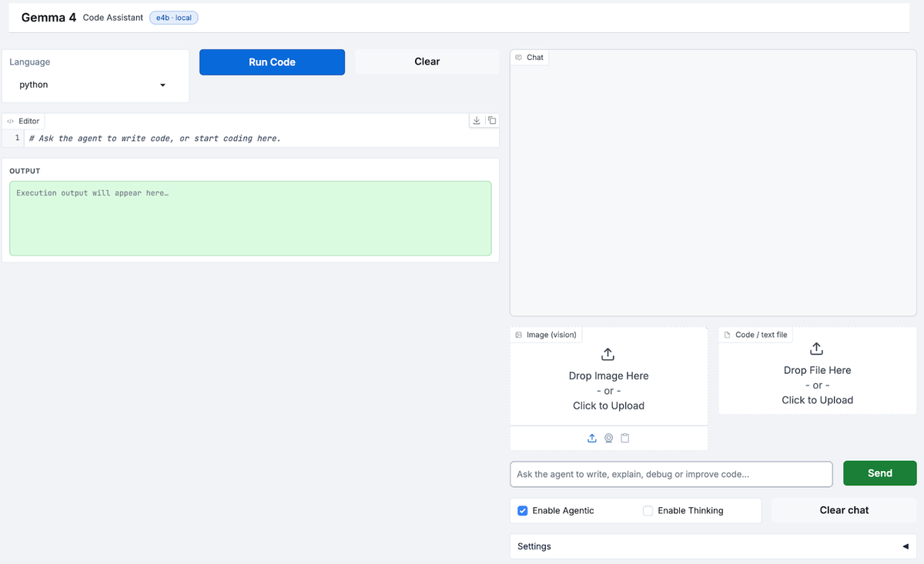Download the editor code with the download icon
The image size is (924, 564).
(x=477, y=121)
